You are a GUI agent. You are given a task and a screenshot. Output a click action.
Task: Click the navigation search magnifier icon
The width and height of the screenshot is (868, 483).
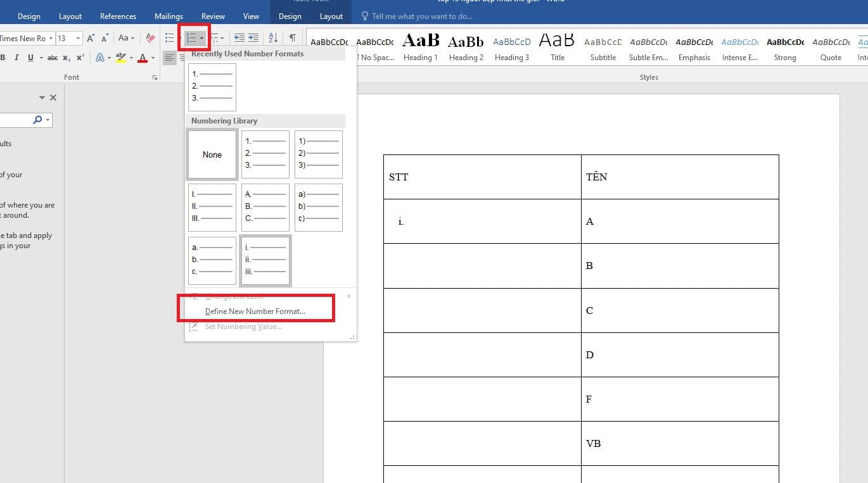[37, 119]
